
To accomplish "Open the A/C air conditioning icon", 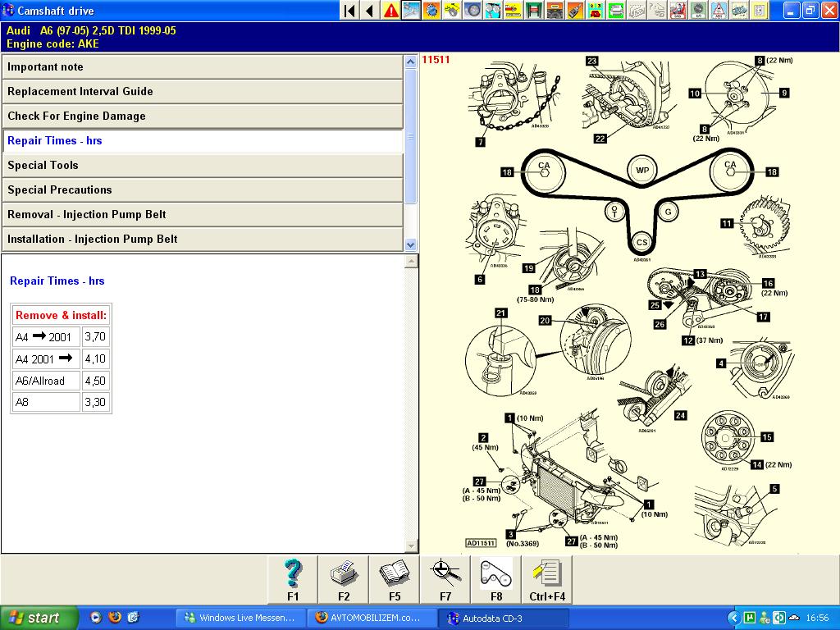I will (x=697, y=10).
